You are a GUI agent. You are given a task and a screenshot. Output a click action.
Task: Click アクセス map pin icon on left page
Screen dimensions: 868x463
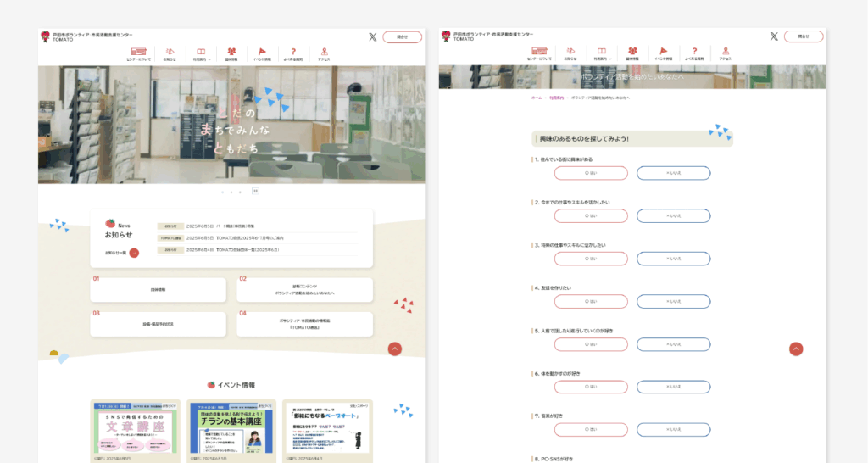pos(325,52)
